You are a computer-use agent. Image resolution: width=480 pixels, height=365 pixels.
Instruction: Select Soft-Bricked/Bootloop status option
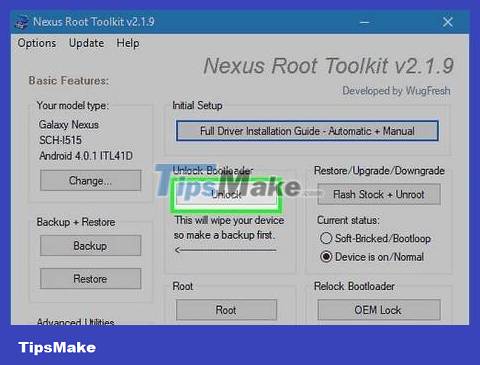point(375,238)
